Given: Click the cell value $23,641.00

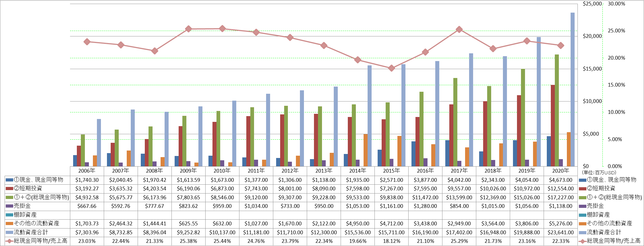Looking at the screenshot, I should 561,233.
